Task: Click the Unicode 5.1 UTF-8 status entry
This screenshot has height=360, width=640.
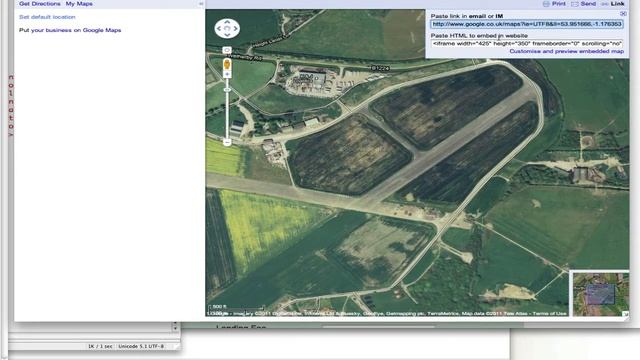Action: tap(141, 346)
